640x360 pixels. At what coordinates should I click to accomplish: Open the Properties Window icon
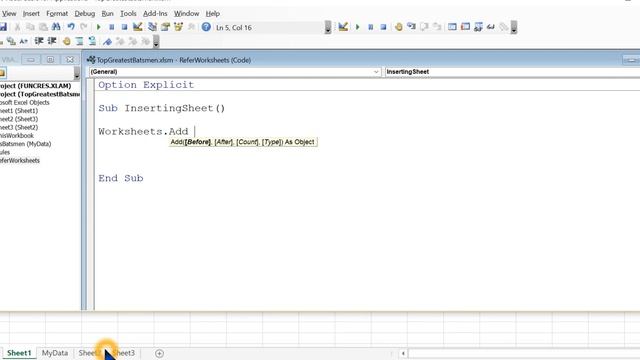coord(165,27)
